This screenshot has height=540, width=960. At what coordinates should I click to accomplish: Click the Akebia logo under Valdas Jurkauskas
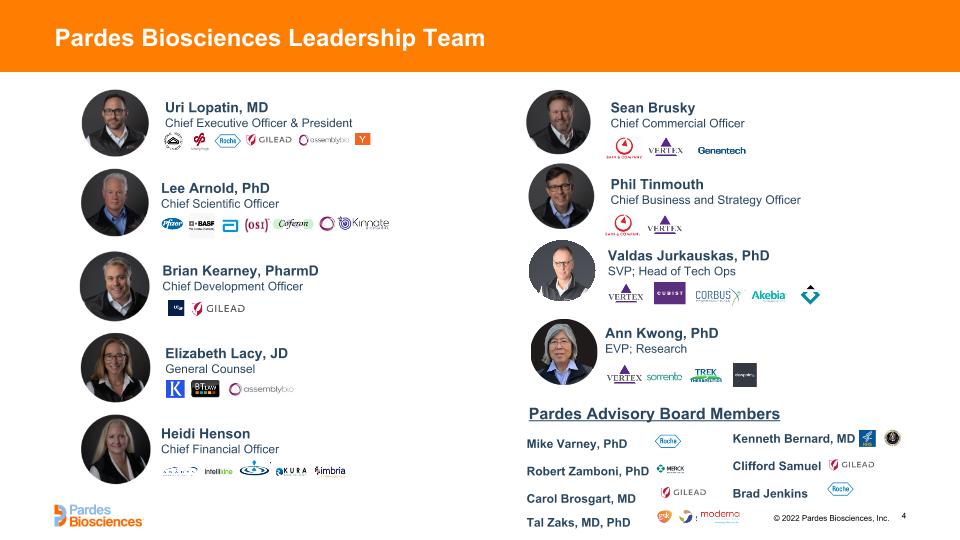pos(768,296)
